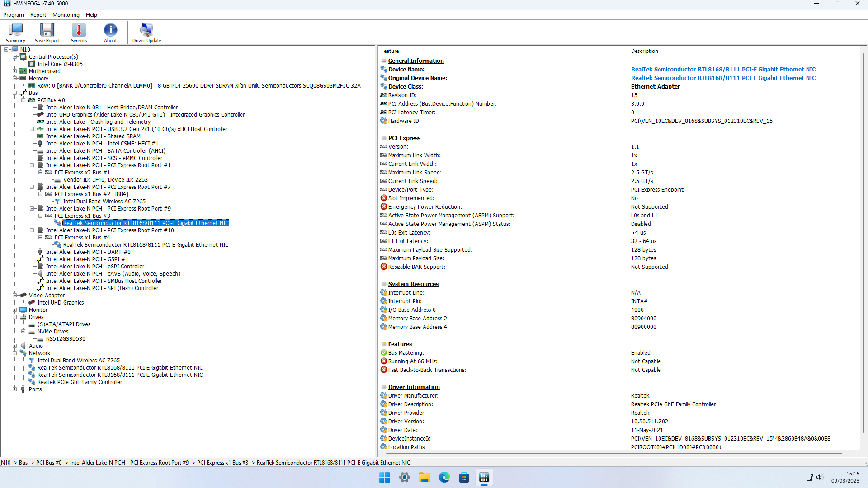Select the GSPI #1 entry
This screenshot has height=488, width=868.
pyautogui.click(x=87, y=259)
